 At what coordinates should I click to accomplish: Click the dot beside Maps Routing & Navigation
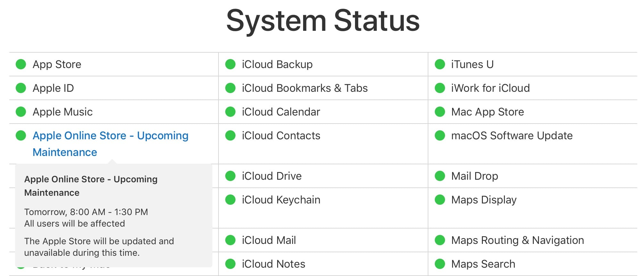pyautogui.click(x=440, y=240)
